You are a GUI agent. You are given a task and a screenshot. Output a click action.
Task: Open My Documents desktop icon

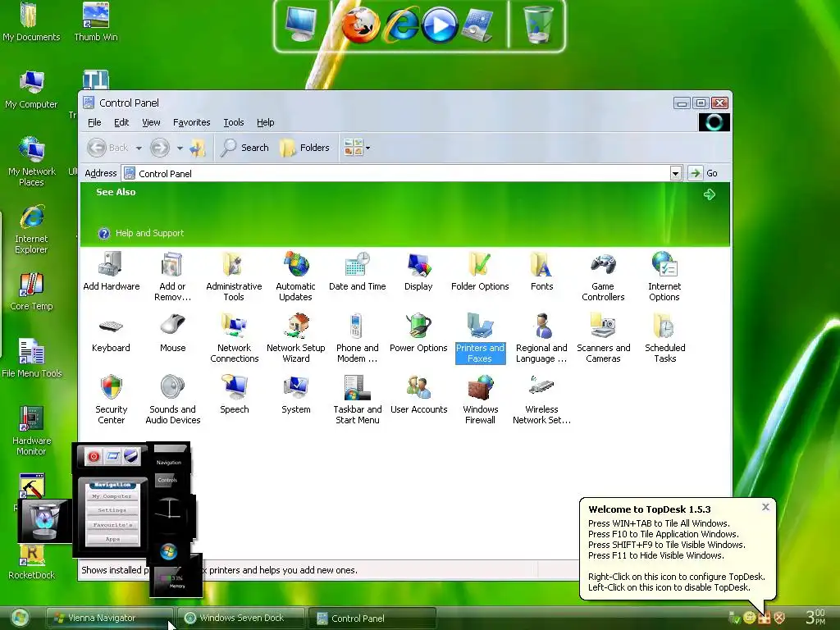pyautogui.click(x=31, y=22)
